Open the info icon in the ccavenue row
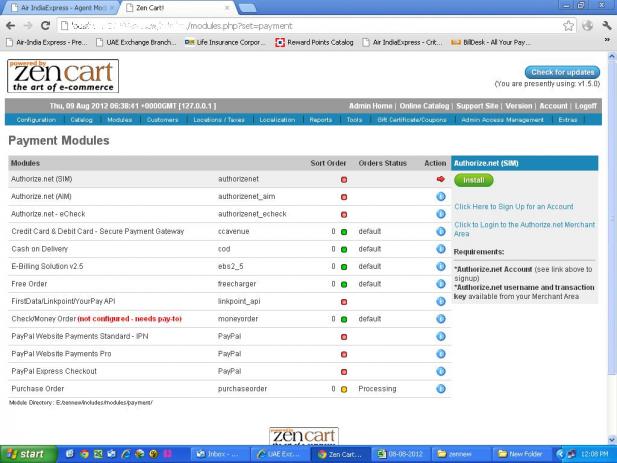617x463 pixels. point(441,231)
